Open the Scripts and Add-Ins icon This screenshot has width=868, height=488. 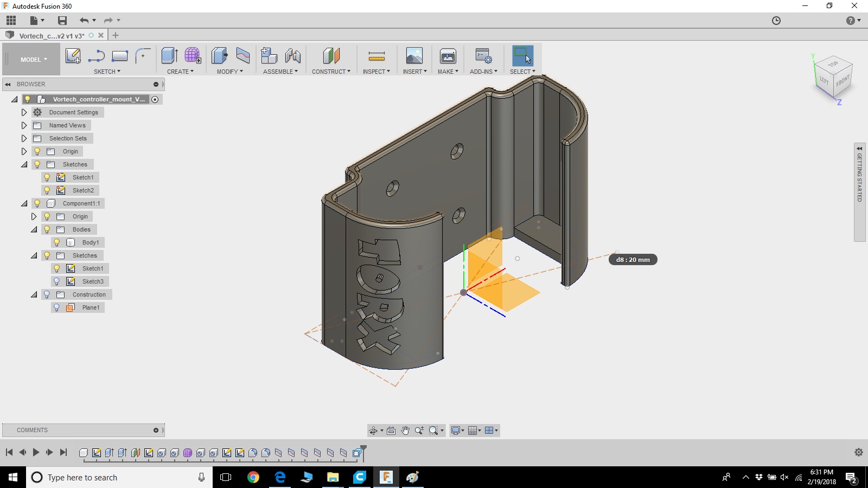483,55
